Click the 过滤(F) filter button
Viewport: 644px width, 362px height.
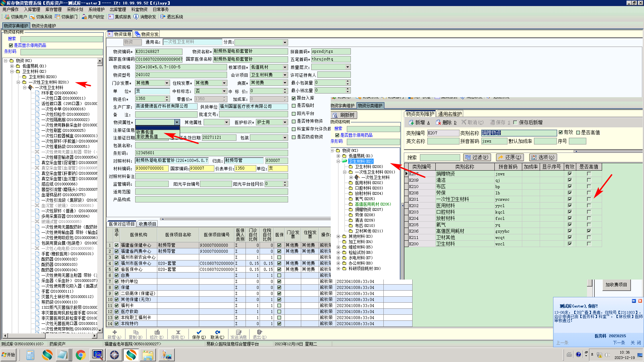(477, 158)
